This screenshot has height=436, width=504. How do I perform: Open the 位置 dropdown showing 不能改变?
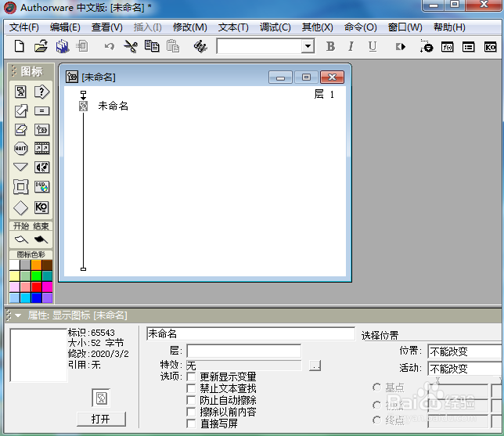point(465,351)
